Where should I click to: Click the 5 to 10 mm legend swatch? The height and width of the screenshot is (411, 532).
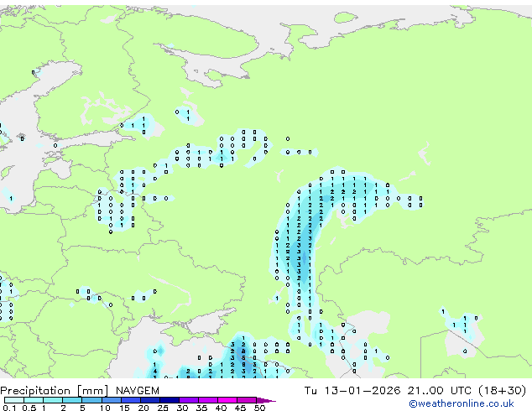tap(91, 400)
